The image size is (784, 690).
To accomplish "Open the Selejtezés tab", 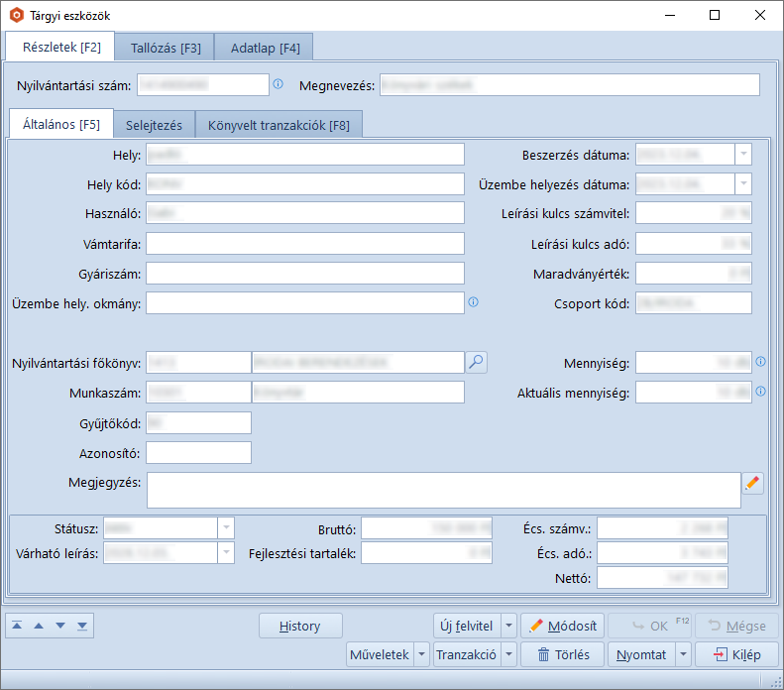I will pyautogui.click(x=154, y=125).
